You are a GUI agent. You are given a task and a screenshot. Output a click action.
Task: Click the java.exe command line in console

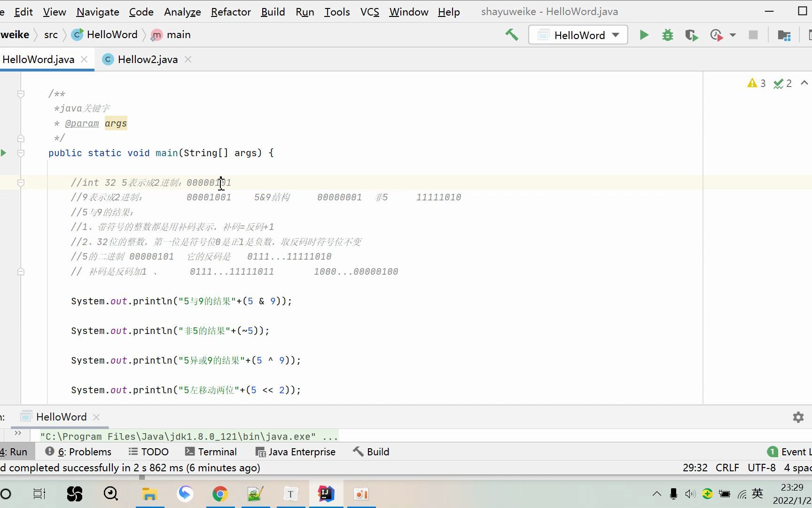[x=189, y=437]
